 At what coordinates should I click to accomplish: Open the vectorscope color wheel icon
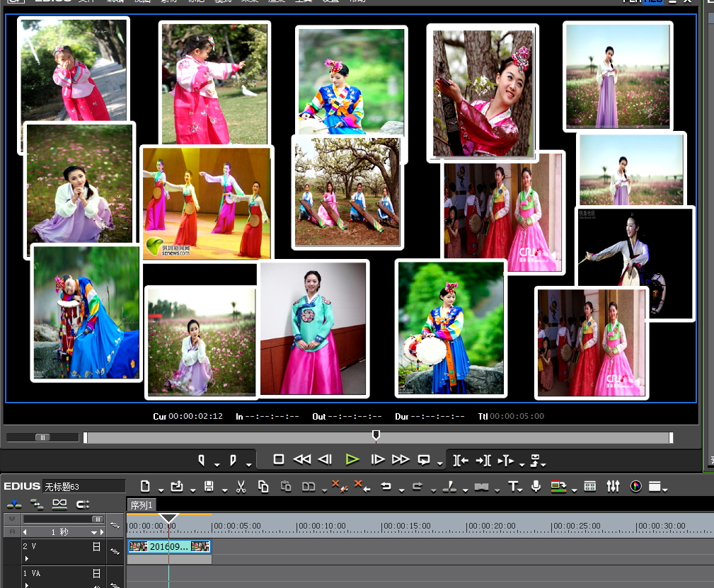tap(635, 486)
